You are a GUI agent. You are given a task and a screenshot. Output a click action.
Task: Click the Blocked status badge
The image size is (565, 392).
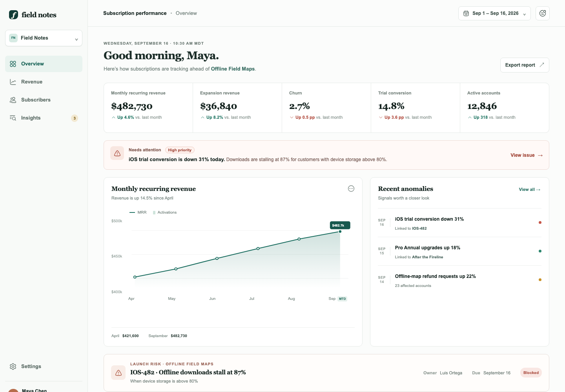tap(531, 373)
